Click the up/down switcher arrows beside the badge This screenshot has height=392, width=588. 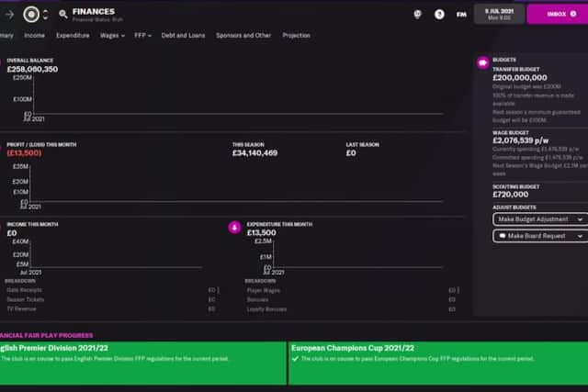pyautogui.click(x=45, y=15)
